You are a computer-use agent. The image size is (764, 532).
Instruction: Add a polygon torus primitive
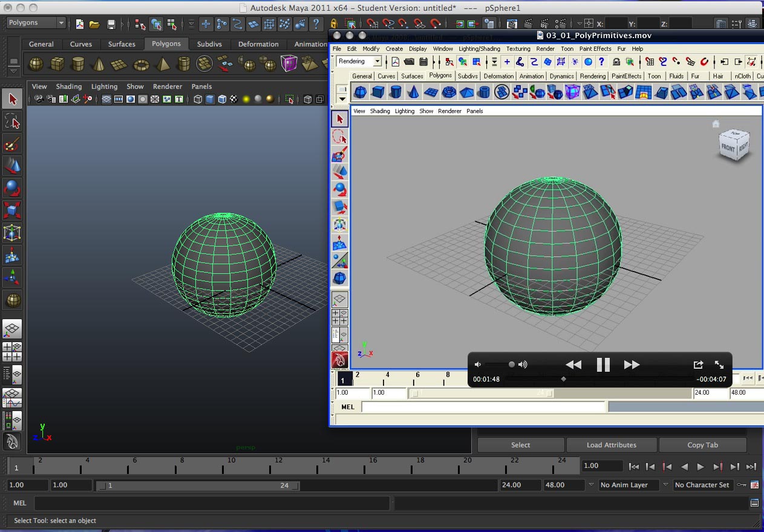140,63
